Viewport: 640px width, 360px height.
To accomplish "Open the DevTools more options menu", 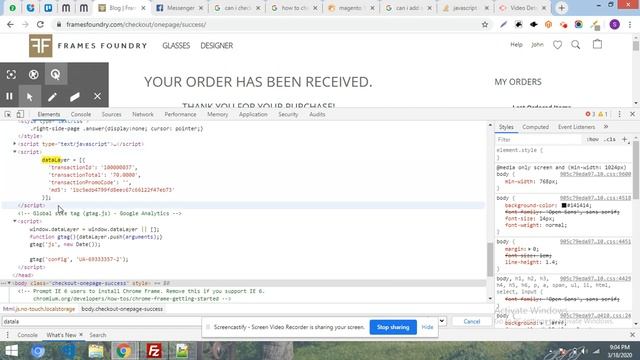I will click(x=619, y=114).
